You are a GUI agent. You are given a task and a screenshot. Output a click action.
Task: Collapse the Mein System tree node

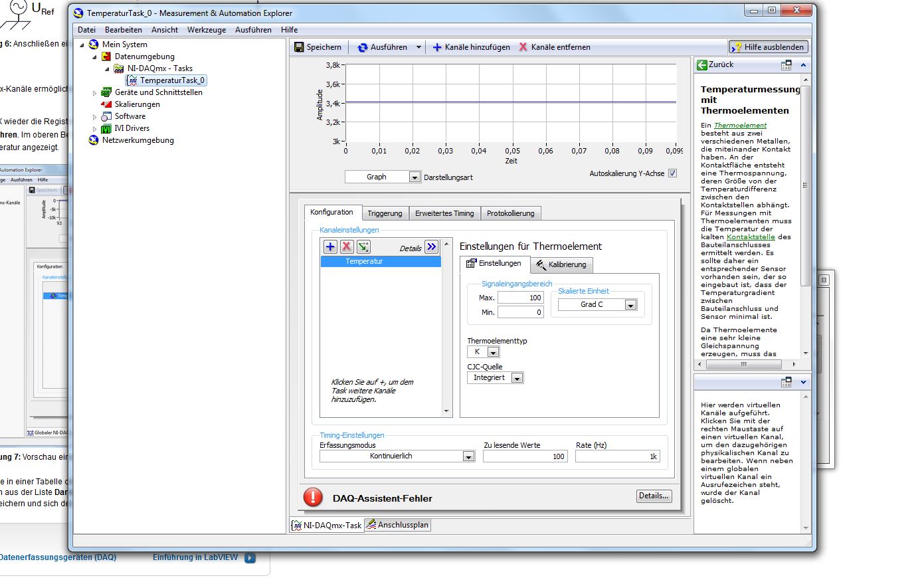82,45
